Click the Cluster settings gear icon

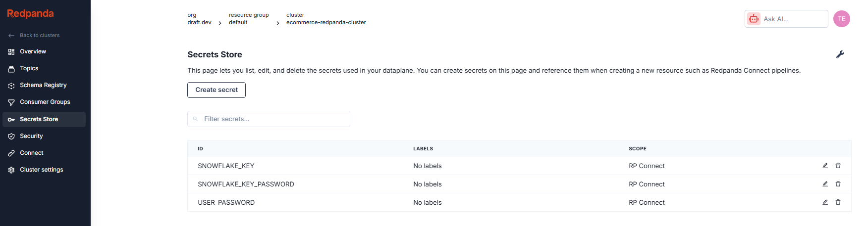tap(11, 170)
